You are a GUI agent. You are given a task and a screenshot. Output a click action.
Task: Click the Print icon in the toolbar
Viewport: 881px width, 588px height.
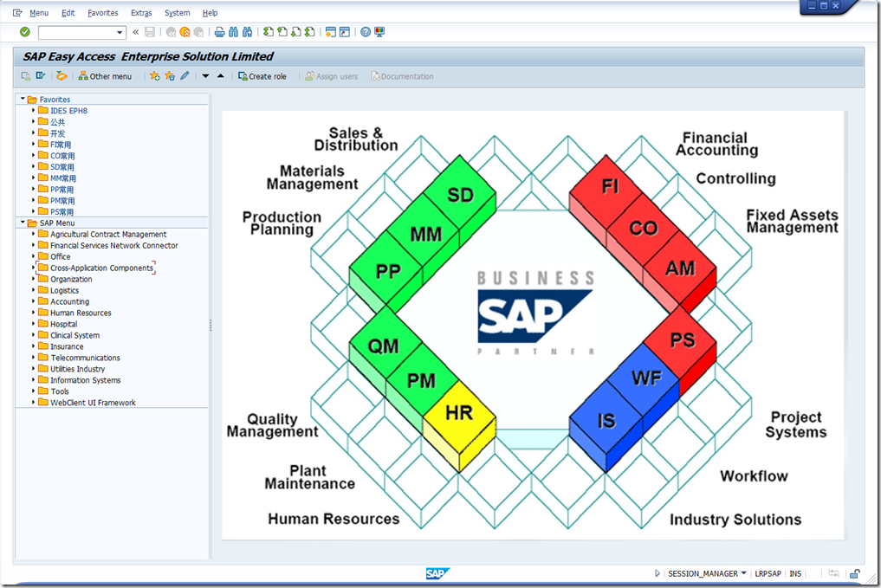tap(220, 32)
